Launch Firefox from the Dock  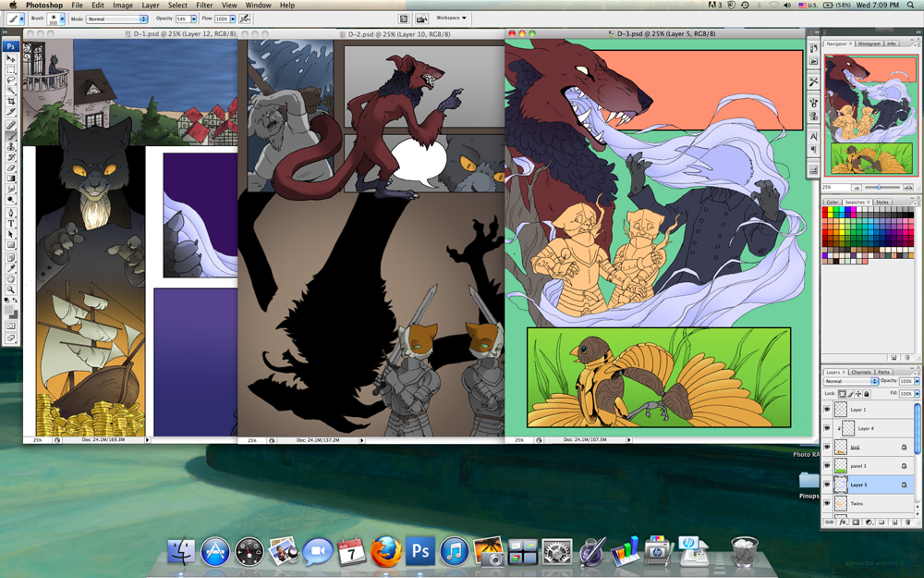[386, 551]
